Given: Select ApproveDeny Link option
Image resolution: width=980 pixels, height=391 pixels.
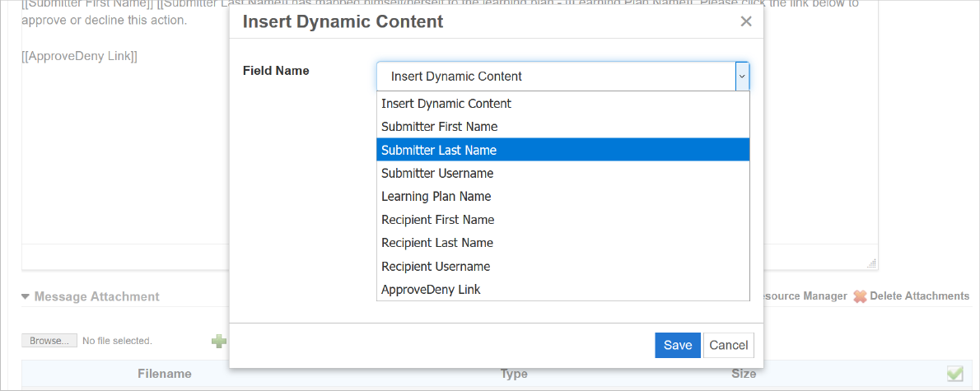Looking at the screenshot, I should (x=431, y=289).
